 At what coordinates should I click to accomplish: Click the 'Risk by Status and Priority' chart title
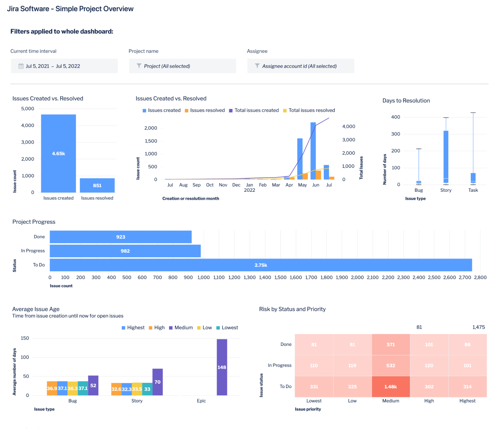coord(292,309)
